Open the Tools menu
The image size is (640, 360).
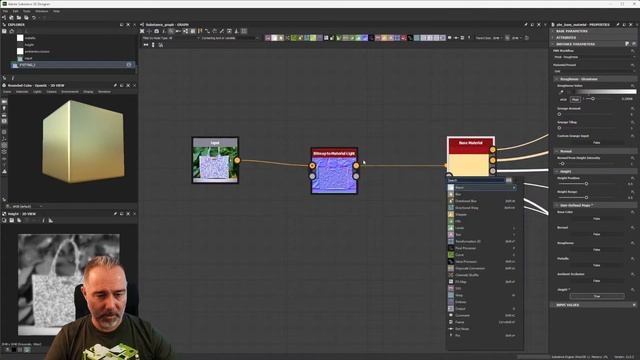coord(27,11)
